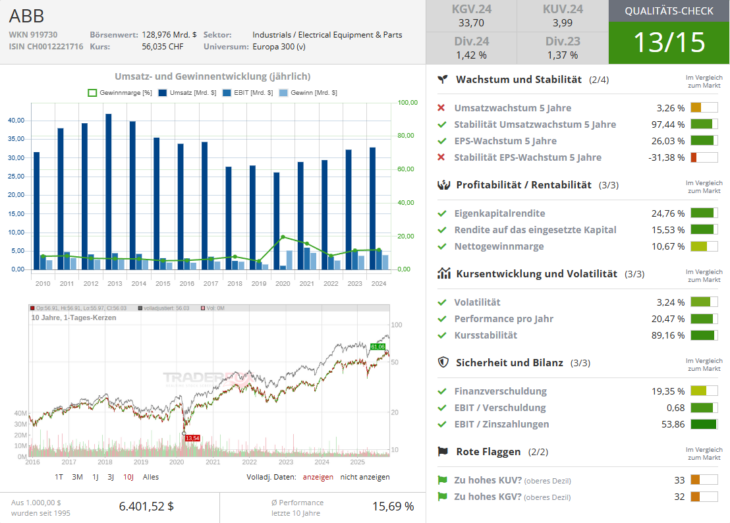730x523 pixels.
Task: Click the EBIT / Zinszahlungen comparison bar
Action: click(x=704, y=424)
